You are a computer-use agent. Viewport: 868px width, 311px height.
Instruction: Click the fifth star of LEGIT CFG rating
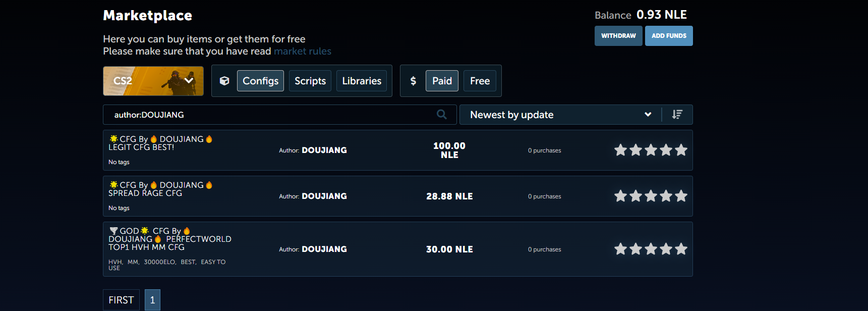681,150
